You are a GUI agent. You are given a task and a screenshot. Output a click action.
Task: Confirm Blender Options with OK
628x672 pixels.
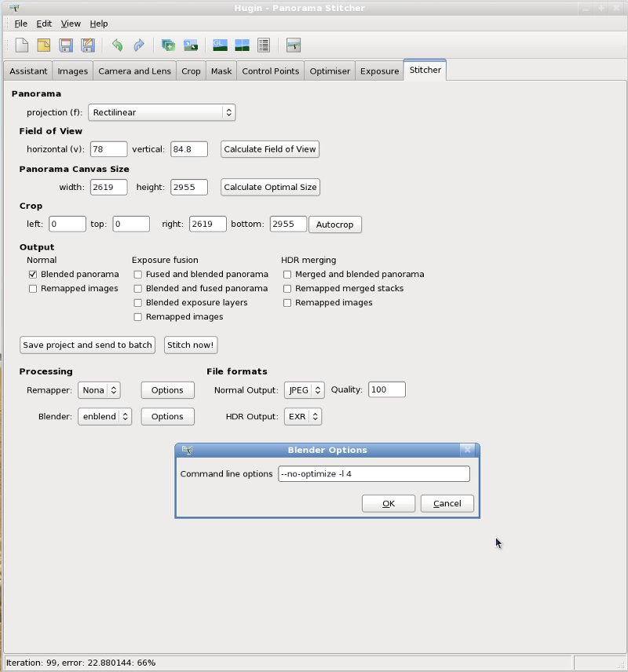pyautogui.click(x=389, y=503)
